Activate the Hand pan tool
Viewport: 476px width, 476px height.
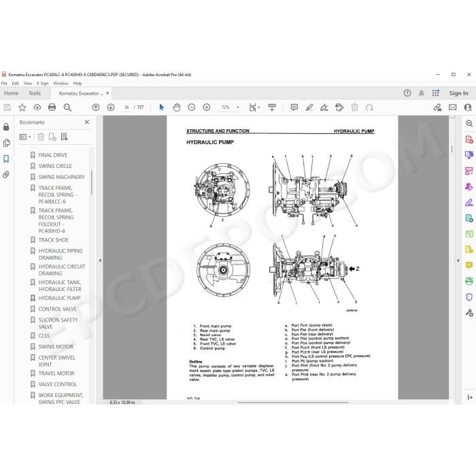(x=176, y=107)
